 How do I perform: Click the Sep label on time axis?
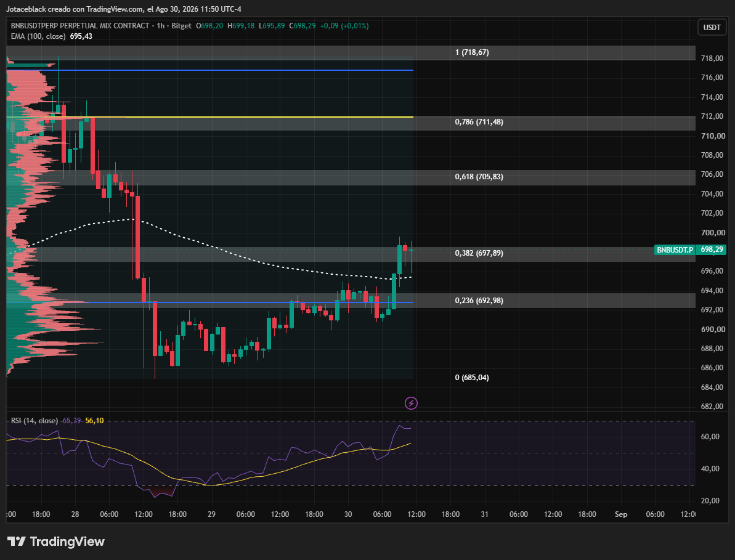(620, 514)
